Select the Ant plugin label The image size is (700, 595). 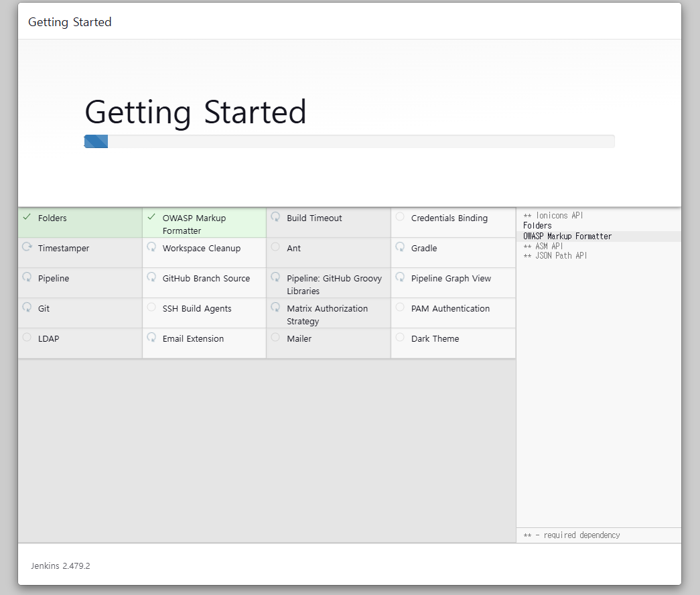click(294, 248)
